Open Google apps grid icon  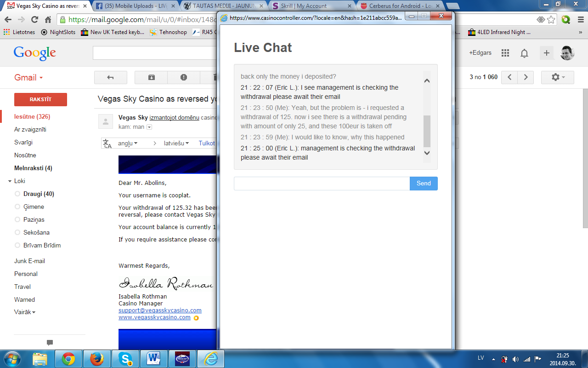click(x=505, y=53)
